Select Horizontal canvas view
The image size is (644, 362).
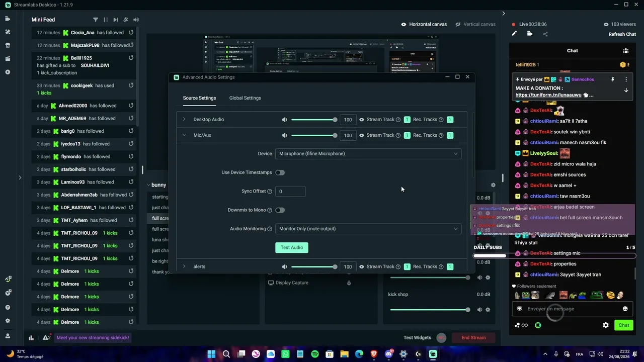pos(424,24)
